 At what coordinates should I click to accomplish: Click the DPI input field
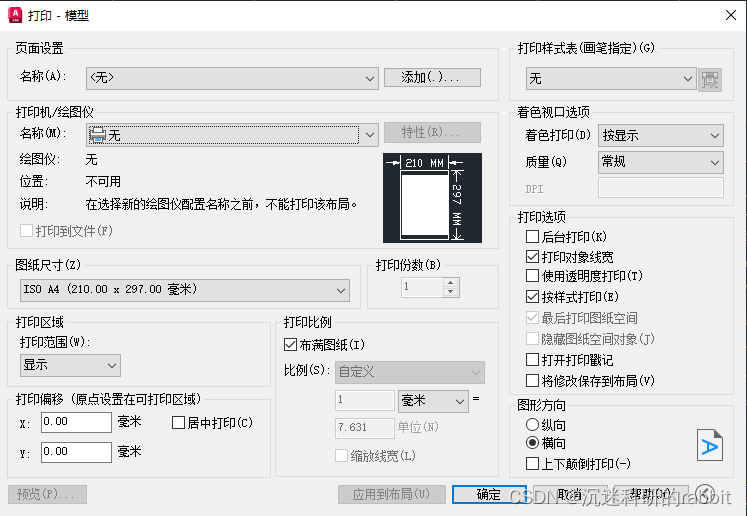661,188
